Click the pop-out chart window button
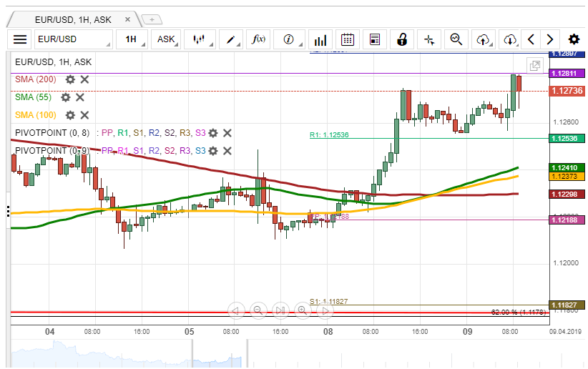Image resolution: width=588 pixels, height=369 pixels. 534,66
